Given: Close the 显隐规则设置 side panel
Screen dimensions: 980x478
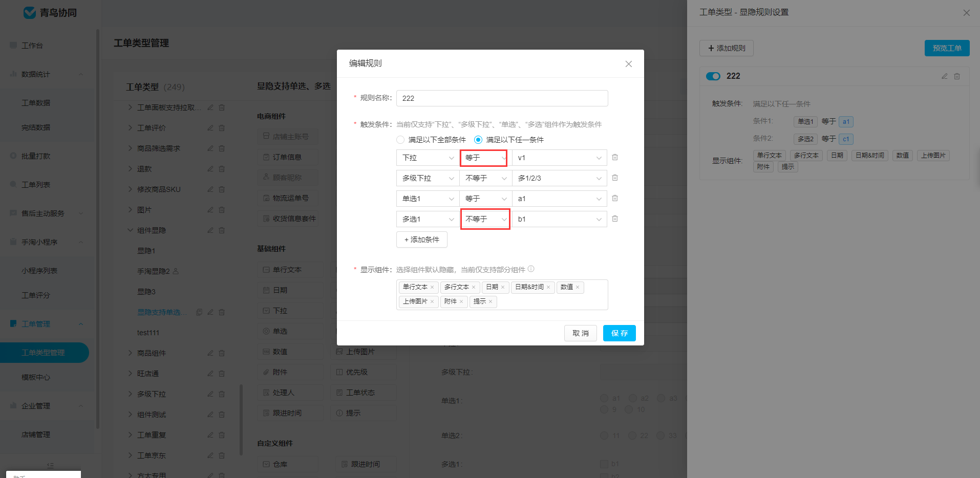Looking at the screenshot, I should coord(967,13).
